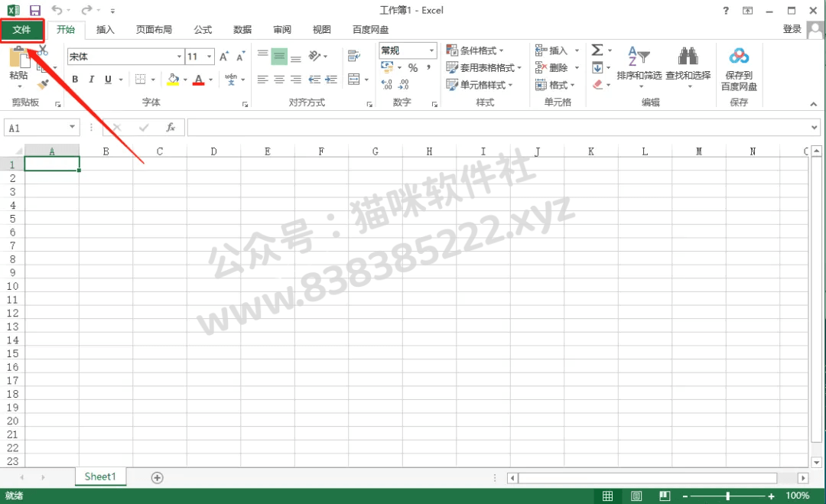826x504 pixels.
Task: Click the zoom out minus button
Action: click(685, 496)
